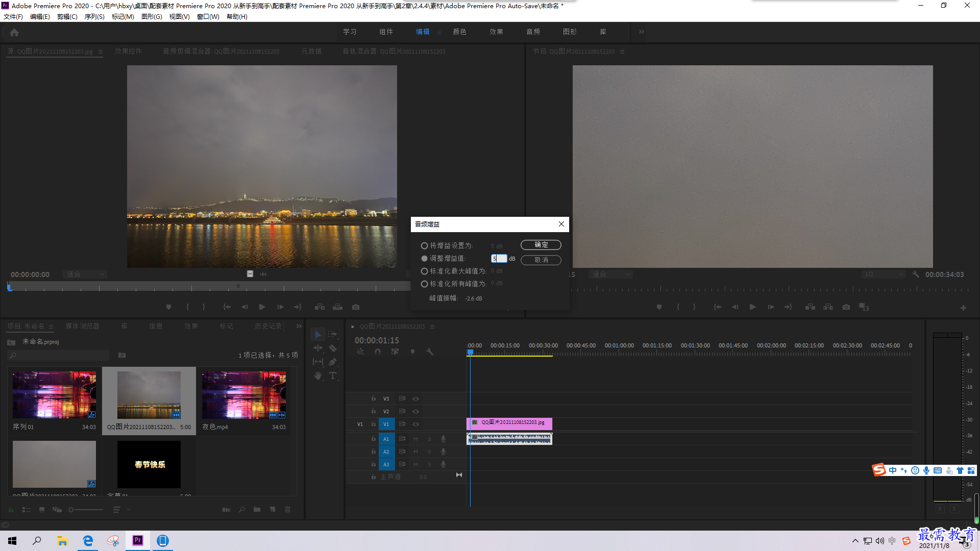Select the Ripple Edit tool
This screenshot has width=980, height=551.
(x=318, y=348)
